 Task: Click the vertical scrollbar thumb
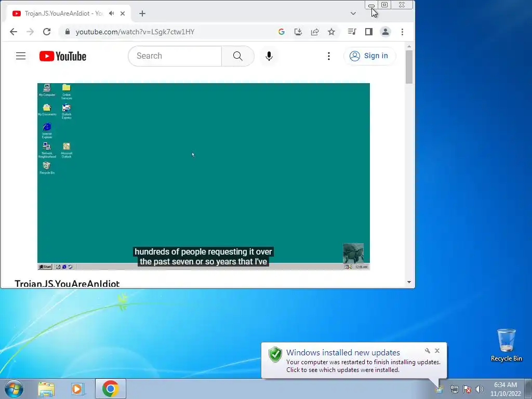pos(409,67)
